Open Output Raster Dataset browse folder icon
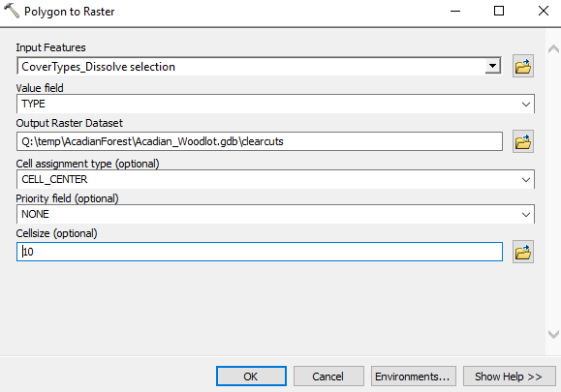 point(523,141)
